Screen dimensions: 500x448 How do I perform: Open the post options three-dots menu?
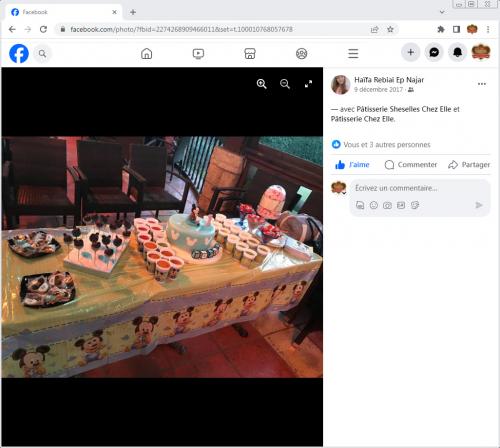click(x=482, y=84)
